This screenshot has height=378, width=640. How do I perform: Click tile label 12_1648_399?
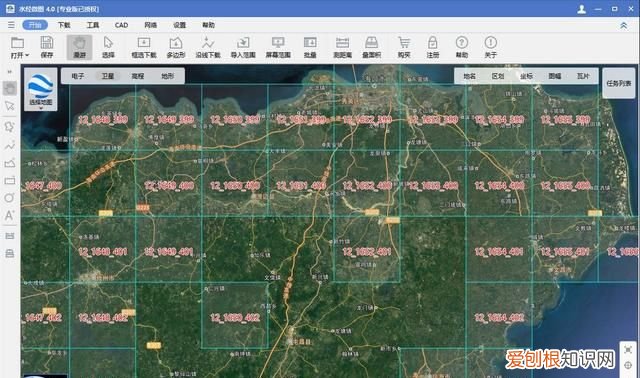click(x=103, y=120)
